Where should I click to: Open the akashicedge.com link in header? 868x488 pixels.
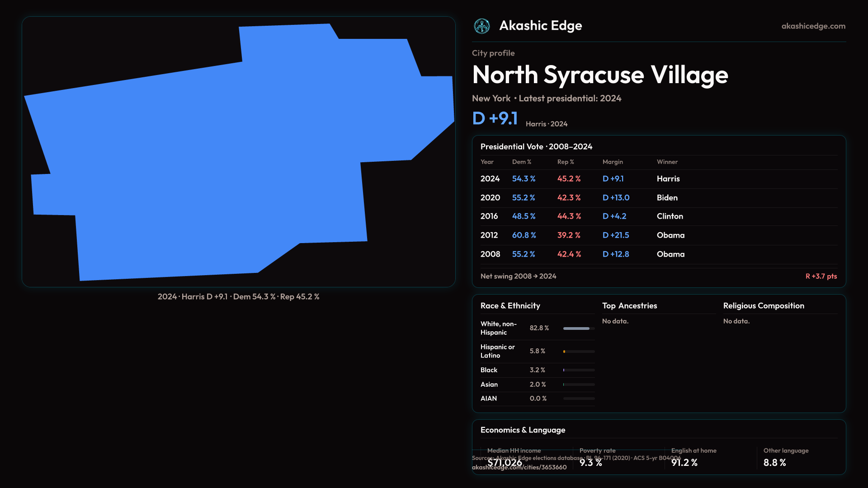813,26
